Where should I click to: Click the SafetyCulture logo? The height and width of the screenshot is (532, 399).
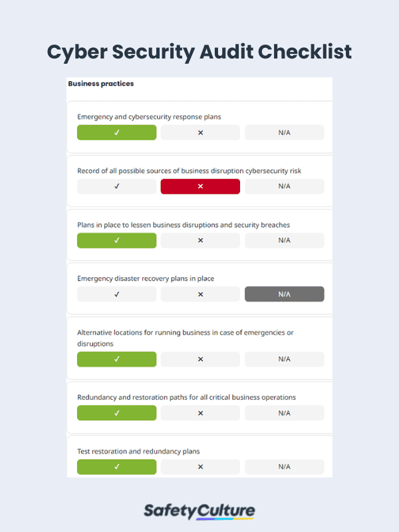[199, 511]
